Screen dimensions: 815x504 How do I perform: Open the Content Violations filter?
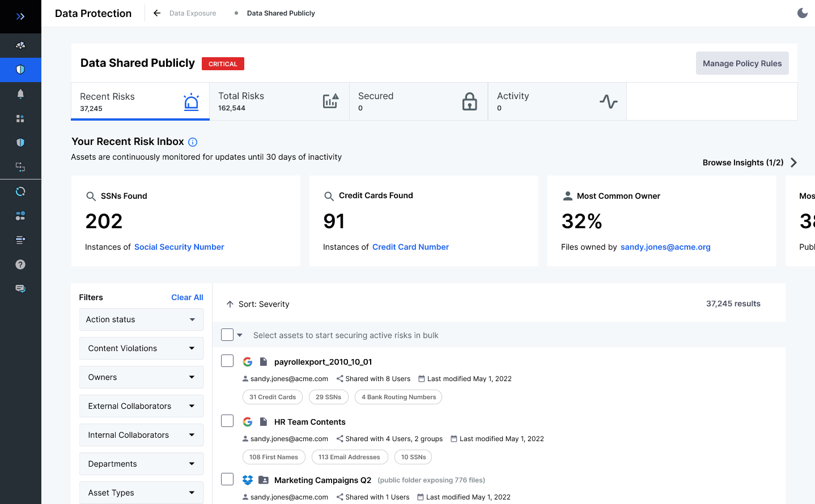141,348
